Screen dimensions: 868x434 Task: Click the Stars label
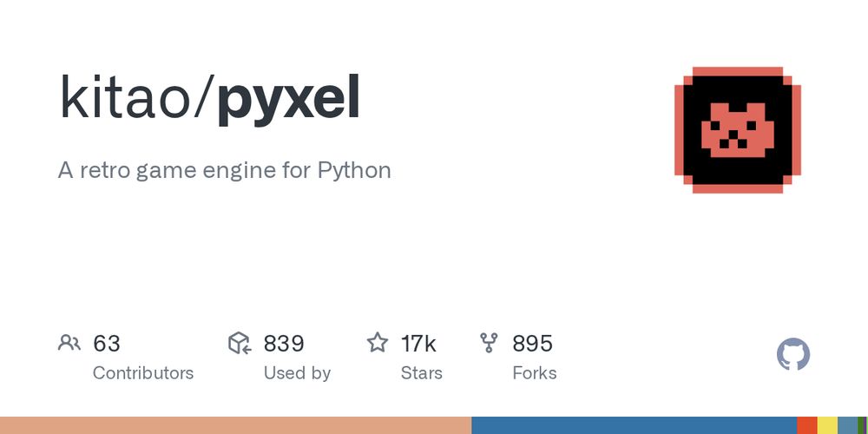(421, 373)
